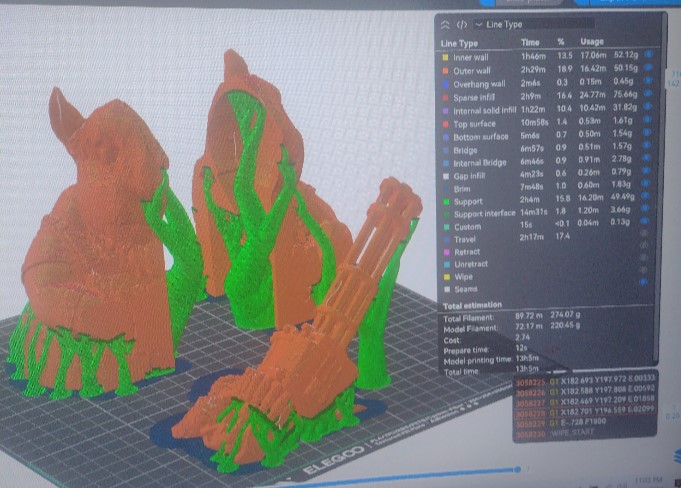The image size is (681, 488).
Task: Click the purple Internal solid infill swatch
Action: coord(445,111)
